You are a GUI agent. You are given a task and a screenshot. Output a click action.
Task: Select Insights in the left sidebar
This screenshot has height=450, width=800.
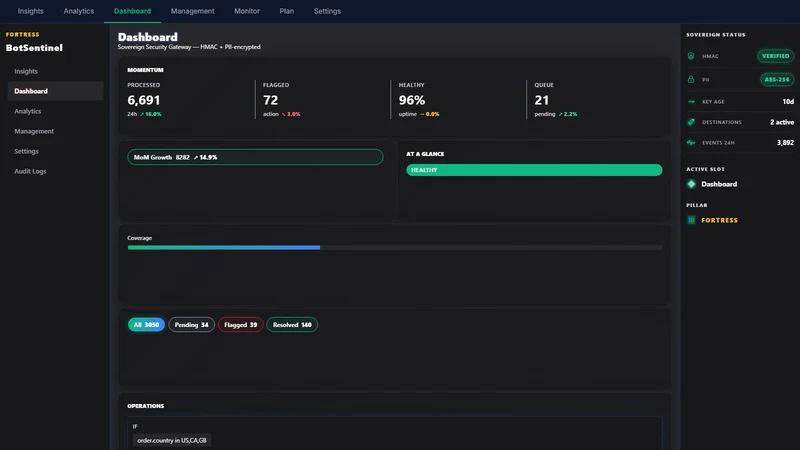55,71
